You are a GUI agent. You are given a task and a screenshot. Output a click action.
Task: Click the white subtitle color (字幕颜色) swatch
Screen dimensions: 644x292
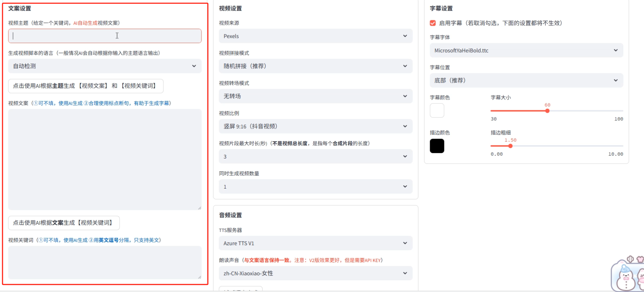(437, 111)
